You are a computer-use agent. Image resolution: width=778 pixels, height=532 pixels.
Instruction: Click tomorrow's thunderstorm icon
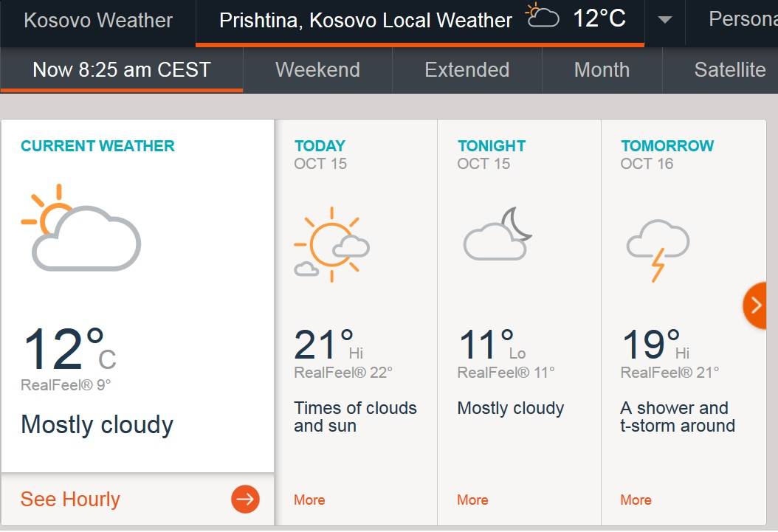point(658,250)
